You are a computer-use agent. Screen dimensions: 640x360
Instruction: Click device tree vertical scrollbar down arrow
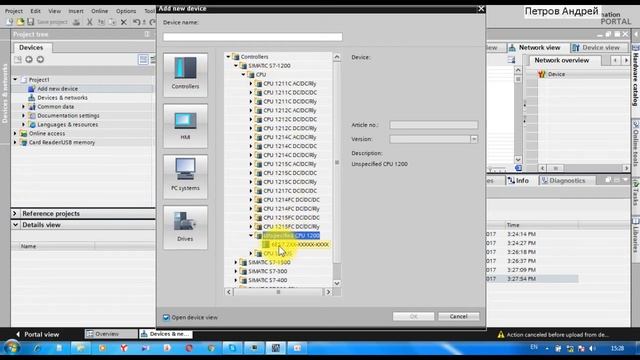pyautogui.click(x=337, y=283)
